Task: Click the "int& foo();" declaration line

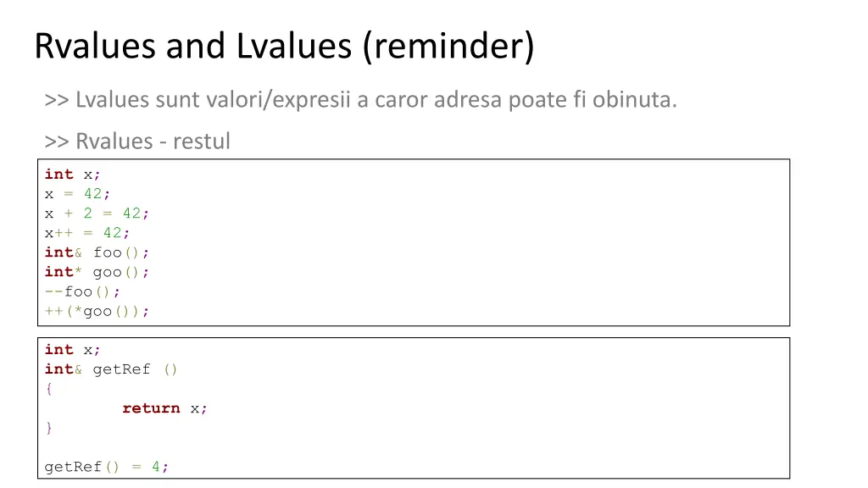Action: point(97,252)
